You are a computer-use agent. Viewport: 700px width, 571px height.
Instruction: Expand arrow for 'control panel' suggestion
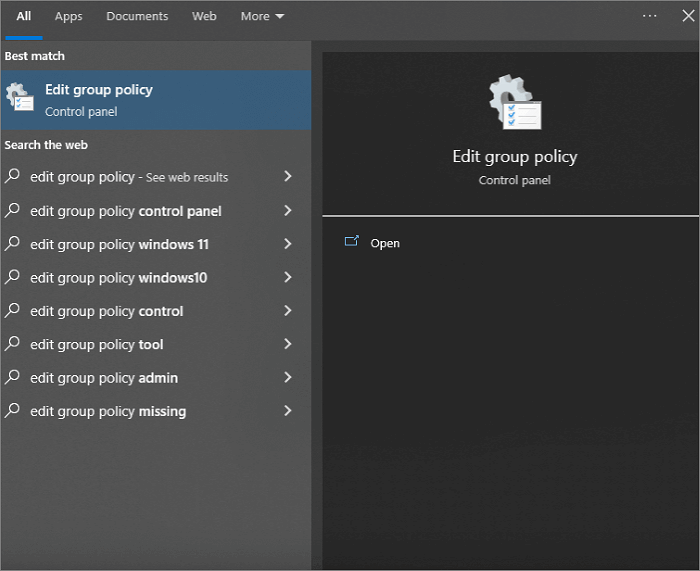pos(288,210)
